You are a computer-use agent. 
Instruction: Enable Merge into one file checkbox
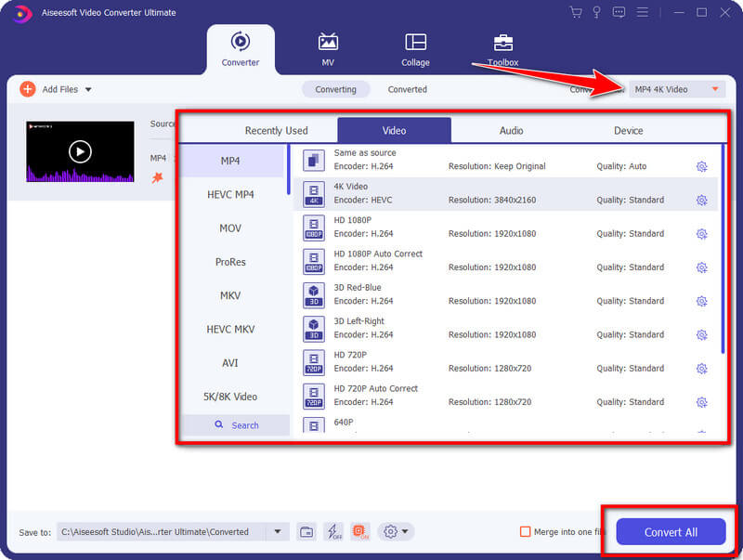click(526, 532)
